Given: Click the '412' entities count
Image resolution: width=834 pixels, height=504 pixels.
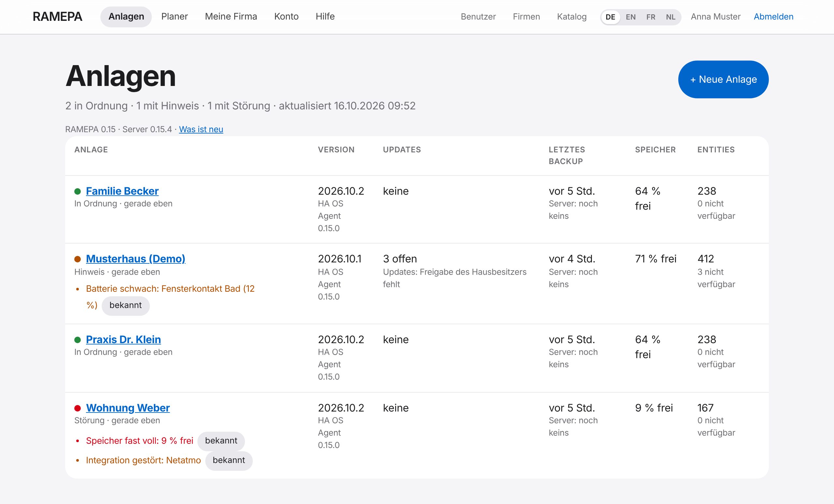Looking at the screenshot, I should click(706, 259).
